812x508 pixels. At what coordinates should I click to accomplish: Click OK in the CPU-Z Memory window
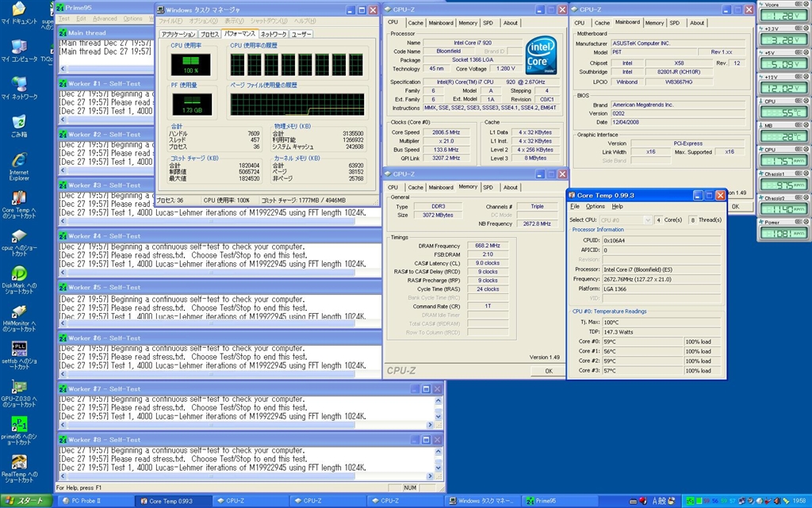point(548,370)
